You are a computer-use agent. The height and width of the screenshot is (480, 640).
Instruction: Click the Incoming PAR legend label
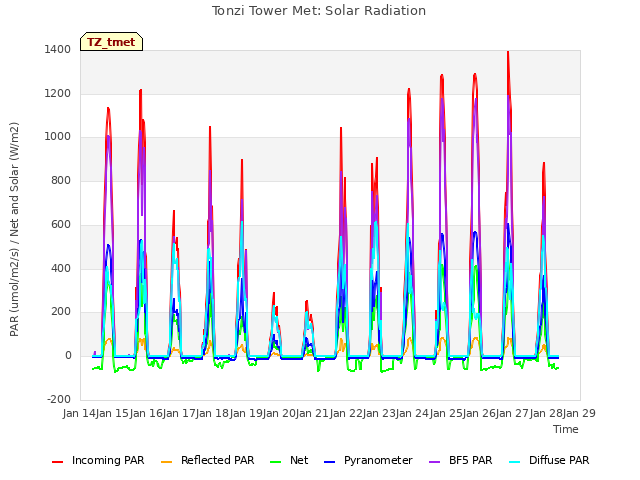coord(108,460)
